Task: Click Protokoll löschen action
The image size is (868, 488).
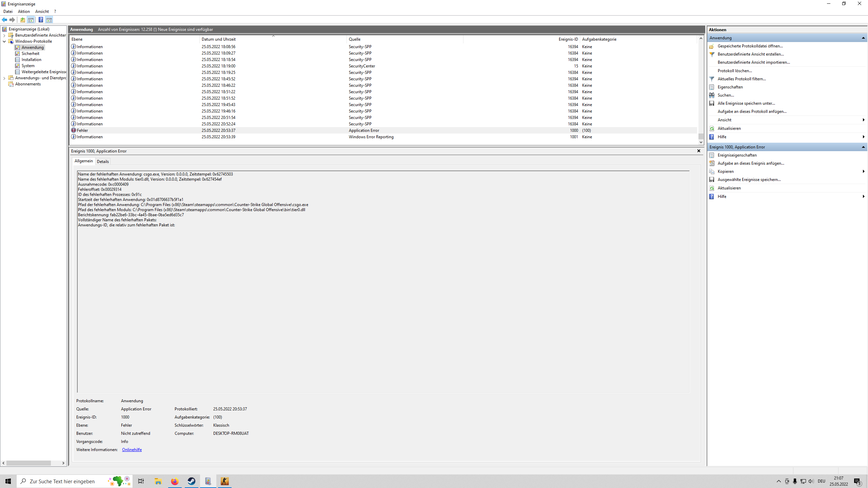Action: 734,71
